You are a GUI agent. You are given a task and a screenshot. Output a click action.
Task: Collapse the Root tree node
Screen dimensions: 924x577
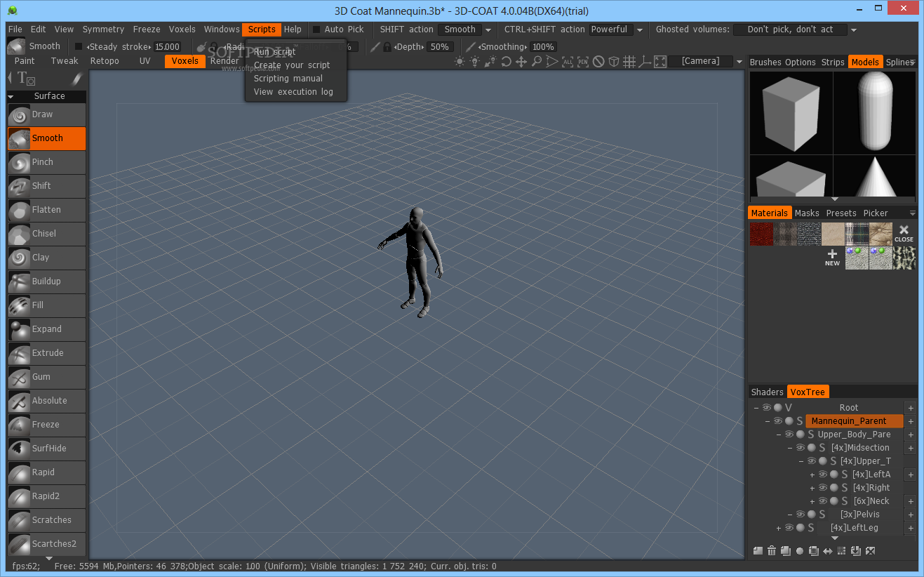point(756,408)
